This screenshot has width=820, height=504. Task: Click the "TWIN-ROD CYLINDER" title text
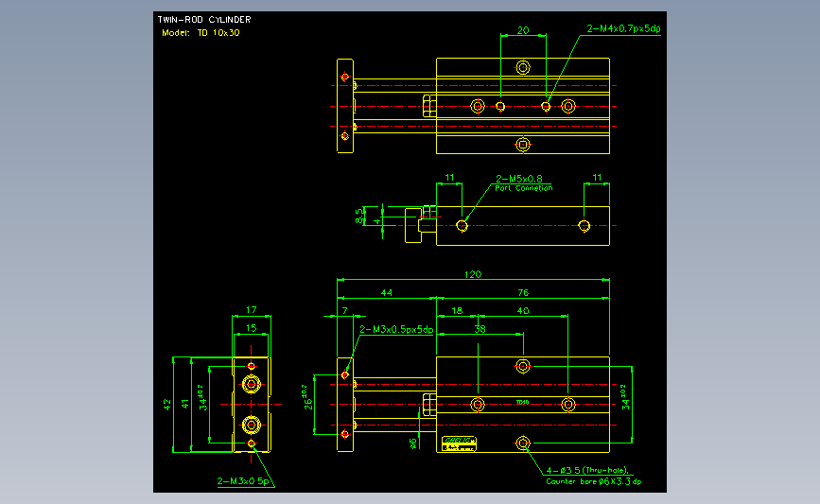pos(204,20)
